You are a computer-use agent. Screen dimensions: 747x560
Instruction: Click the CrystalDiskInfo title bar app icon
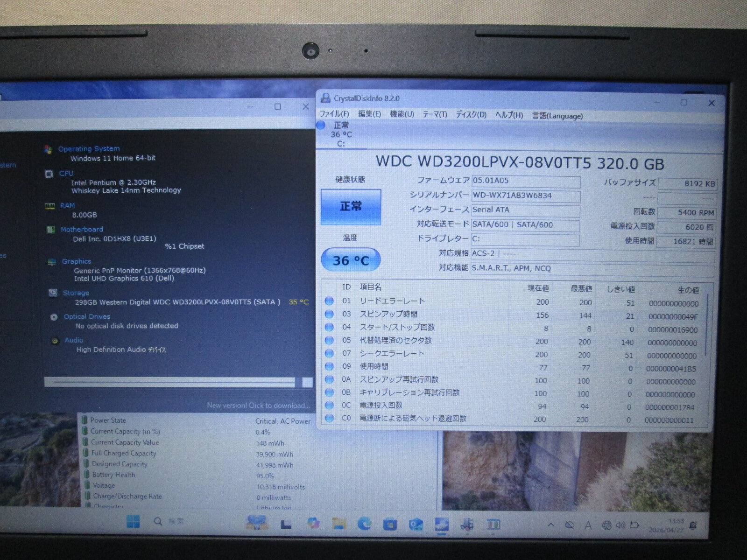point(325,98)
